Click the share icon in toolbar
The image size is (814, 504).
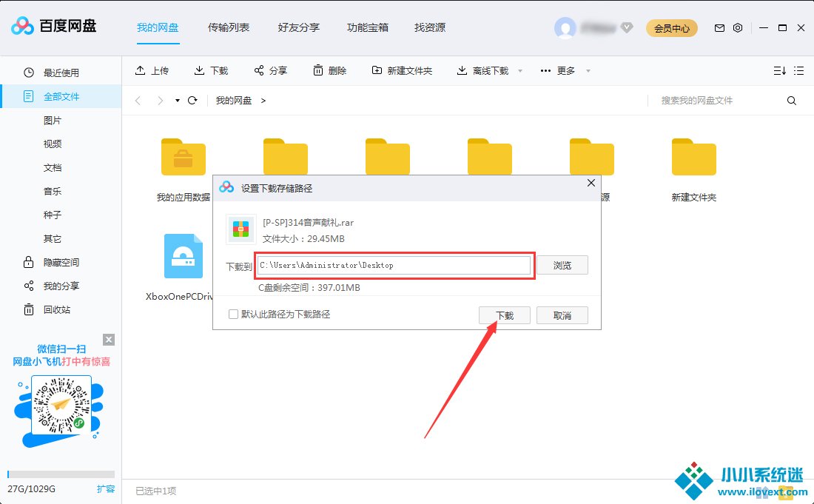(x=259, y=70)
